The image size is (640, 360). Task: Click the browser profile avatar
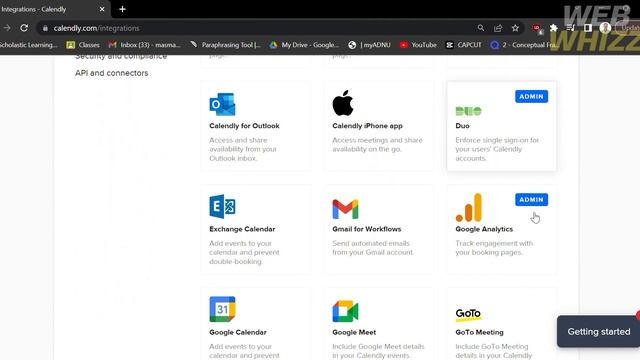(605, 28)
